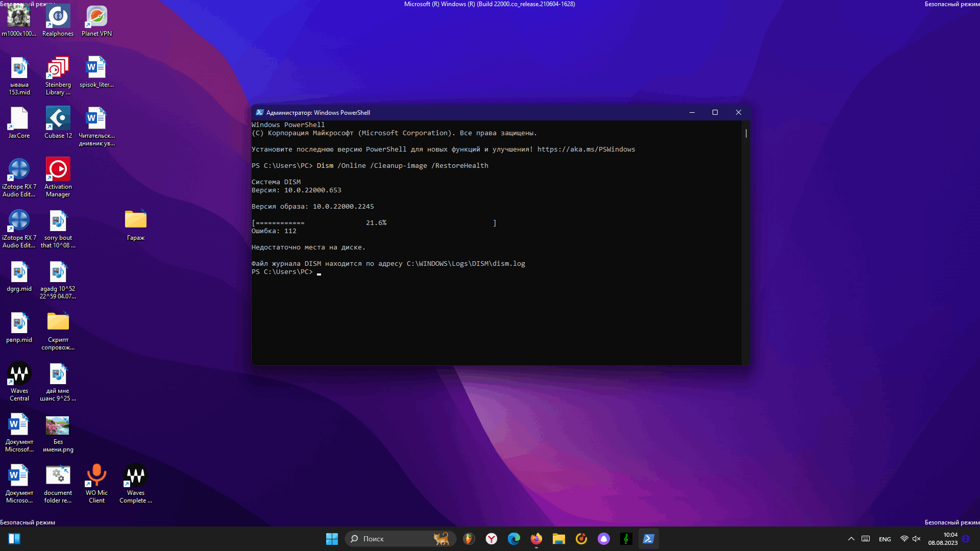Expand hidden taskbar icons arrow
The height and width of the screenshot is (551, 980).
click(x=851, y=538)
